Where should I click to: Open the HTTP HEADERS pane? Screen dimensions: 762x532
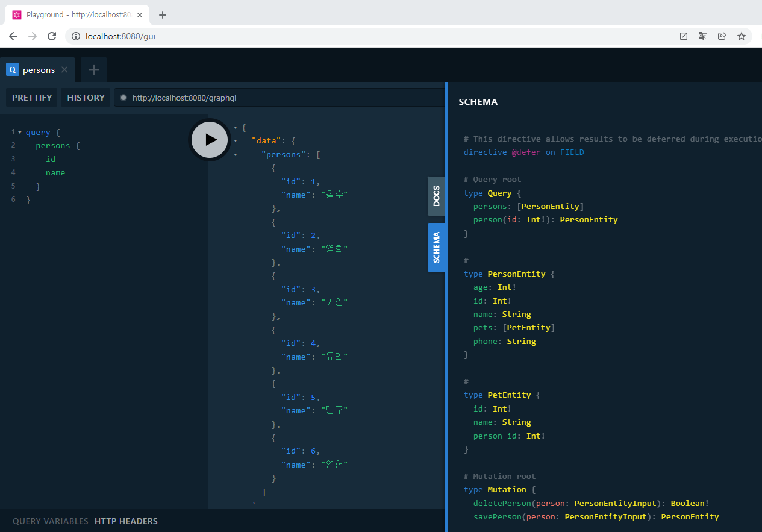click(x=126, y=521)
